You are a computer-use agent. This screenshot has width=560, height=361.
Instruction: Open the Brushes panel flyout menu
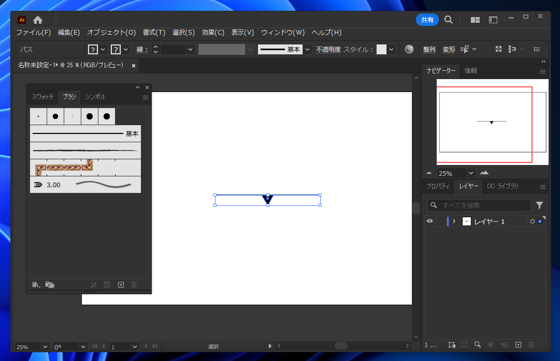tap(145, 97)
